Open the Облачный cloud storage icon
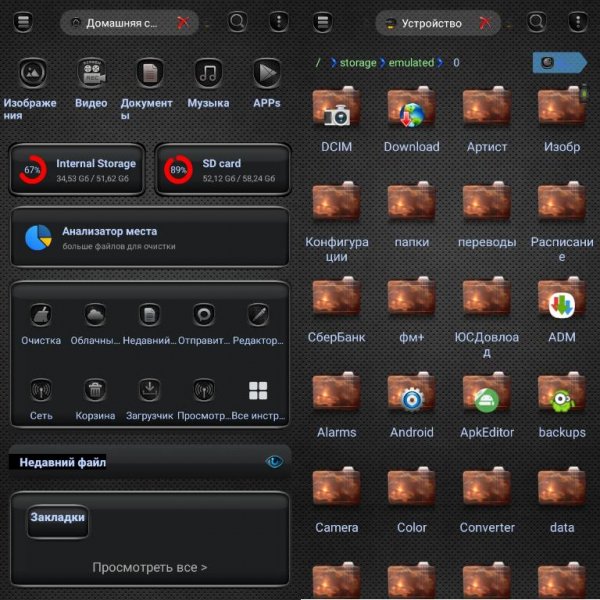This screenshot has width=600, height=600. (x=95, y=315)
